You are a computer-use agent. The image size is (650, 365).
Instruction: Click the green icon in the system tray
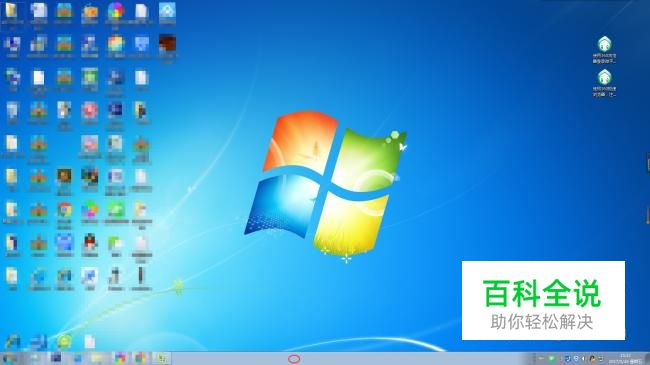[551, 358]
